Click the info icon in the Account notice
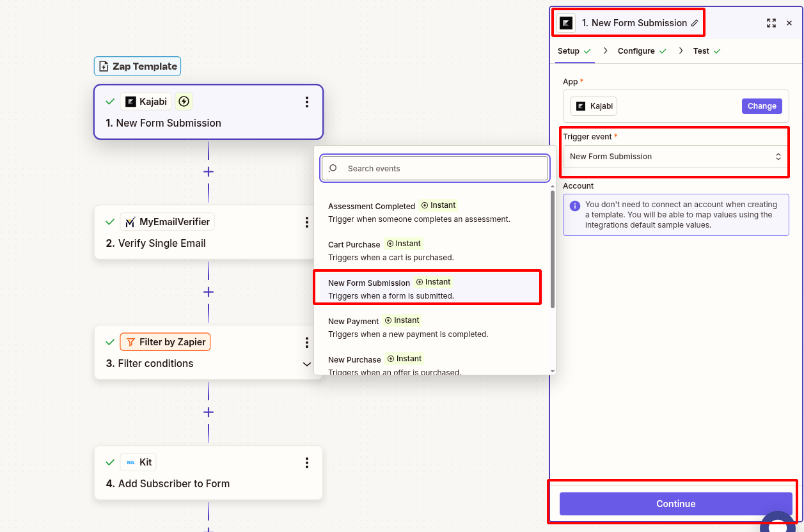 click(575, 206)
